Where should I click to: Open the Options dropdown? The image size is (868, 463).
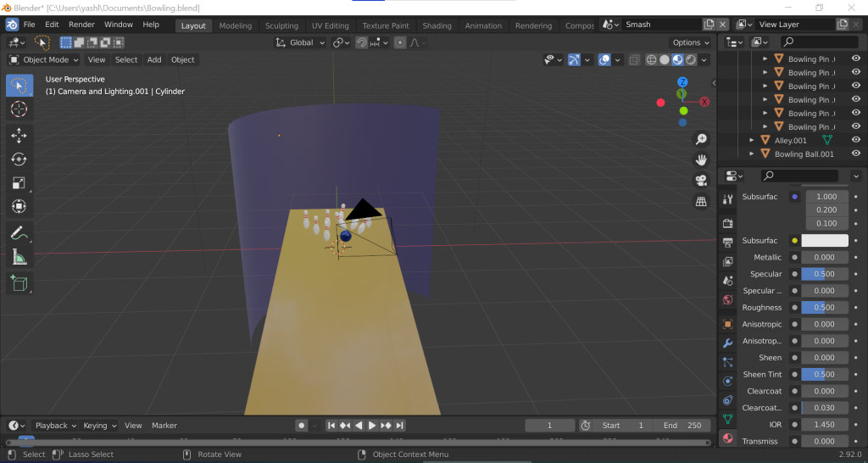691,42
